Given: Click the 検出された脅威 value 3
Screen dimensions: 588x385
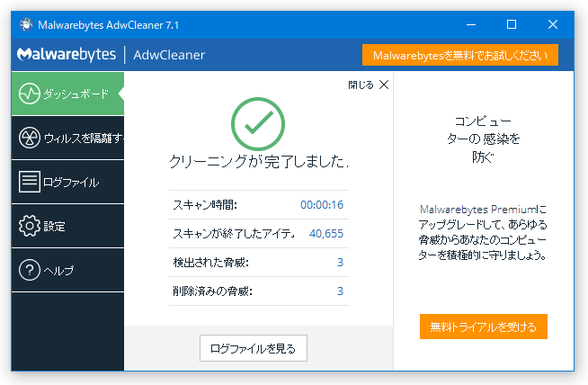Looking at the screenshot, I should (340, 263).
